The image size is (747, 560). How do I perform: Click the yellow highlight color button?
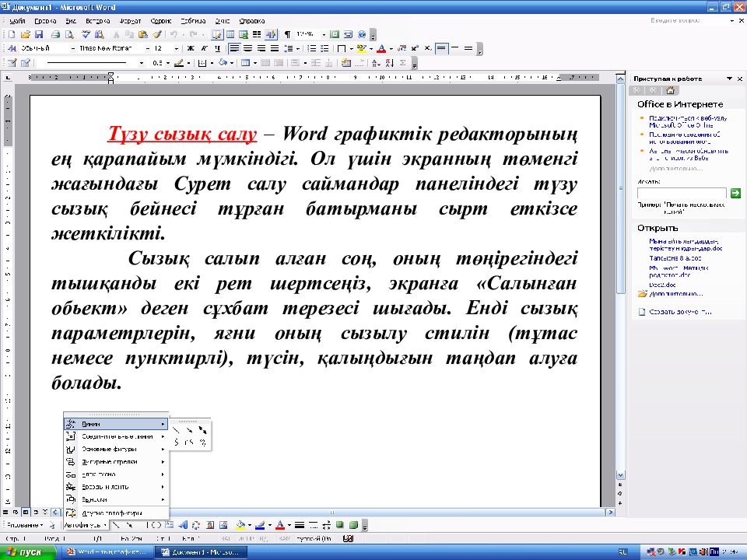point(362,48)
